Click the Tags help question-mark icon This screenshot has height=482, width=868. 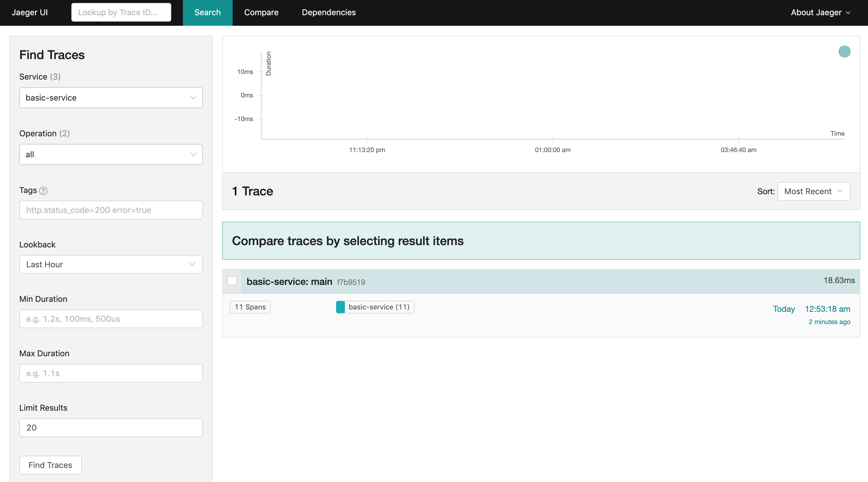coord(43,191)
